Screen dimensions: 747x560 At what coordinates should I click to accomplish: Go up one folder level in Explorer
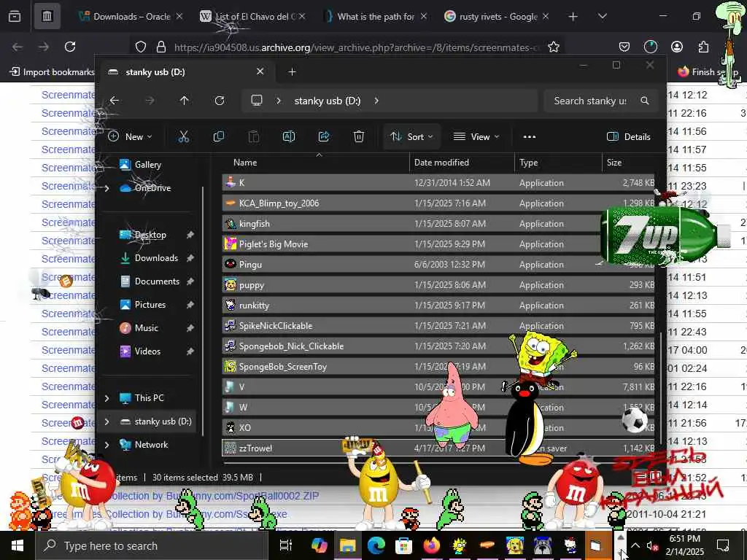click(x=185, y=101)
